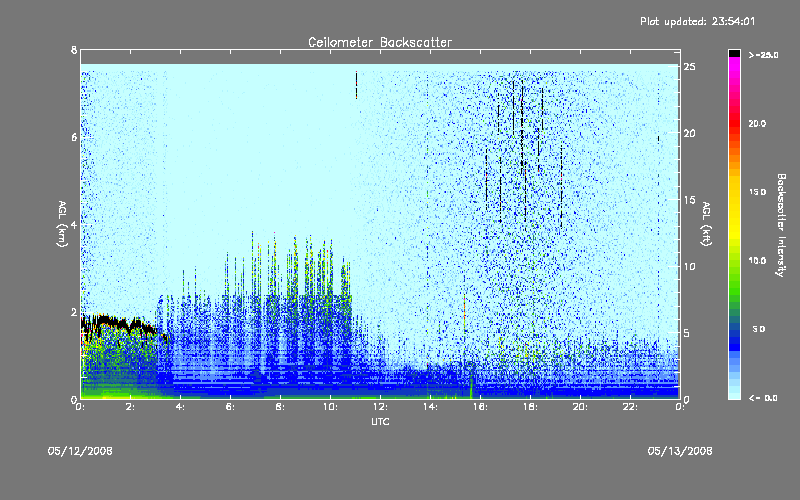800x500 pixels.
Task: Click the left 'AGL (km)' axis label
Action: [x=62, y=224]
